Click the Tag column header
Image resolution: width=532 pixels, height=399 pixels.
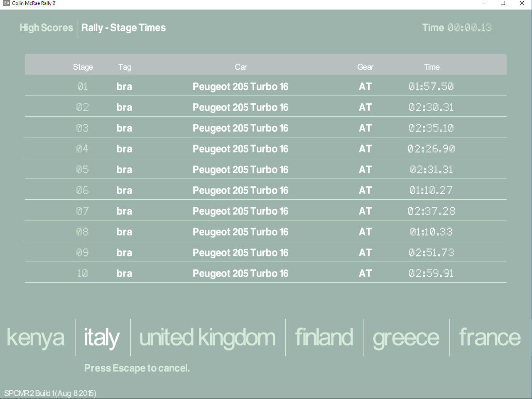125,67
